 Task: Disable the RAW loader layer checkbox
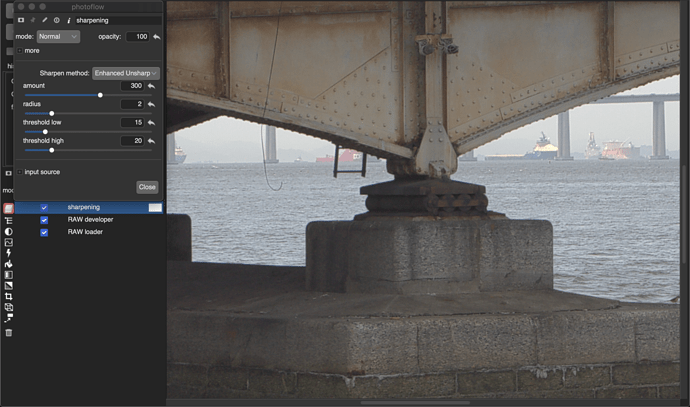(44, 232)
